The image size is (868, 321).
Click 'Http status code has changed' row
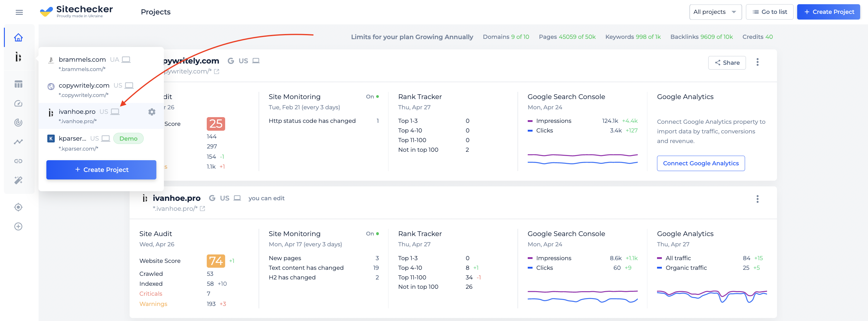[323, 121]
